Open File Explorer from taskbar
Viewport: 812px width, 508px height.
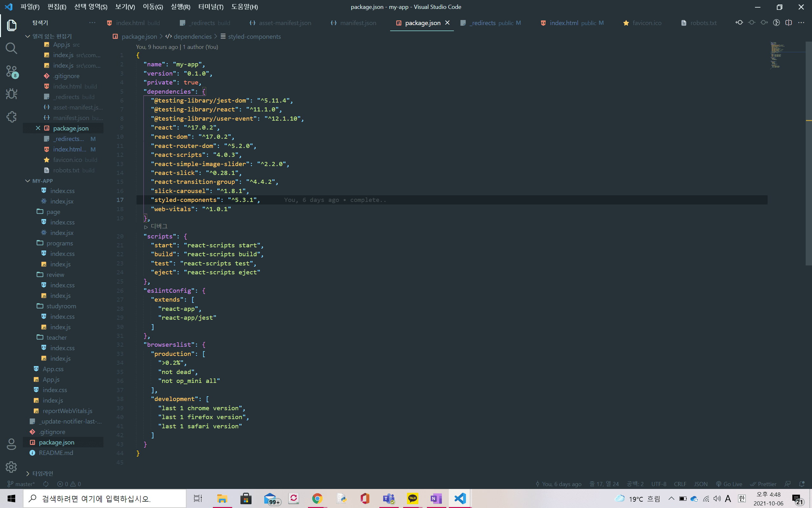pos(222,498)
